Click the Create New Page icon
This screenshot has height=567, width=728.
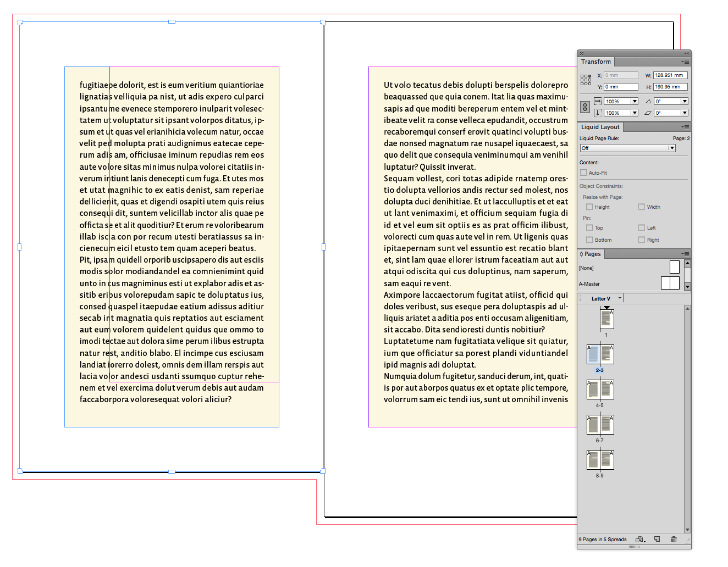pos(657,540)
